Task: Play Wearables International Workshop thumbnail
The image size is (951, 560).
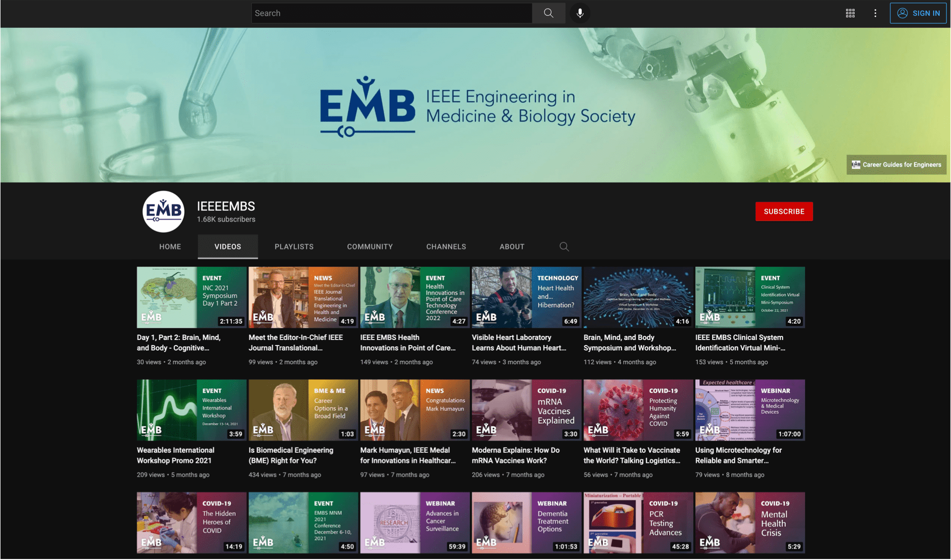Action: [191, 410]
